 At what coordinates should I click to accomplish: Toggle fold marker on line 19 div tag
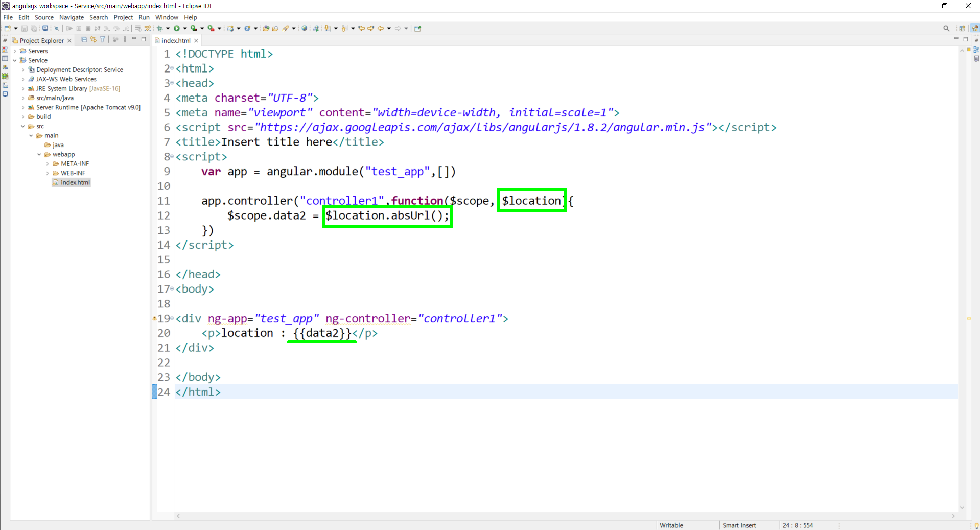point(172,319)
